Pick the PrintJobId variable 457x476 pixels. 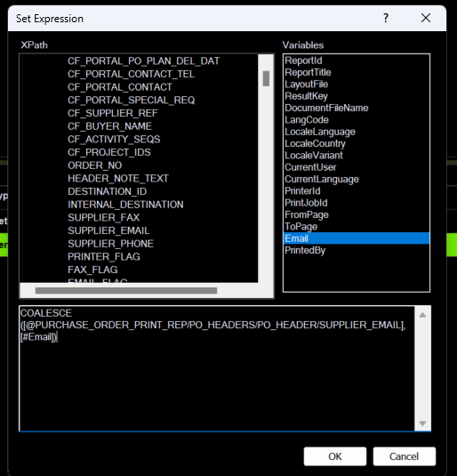(357, 203)
